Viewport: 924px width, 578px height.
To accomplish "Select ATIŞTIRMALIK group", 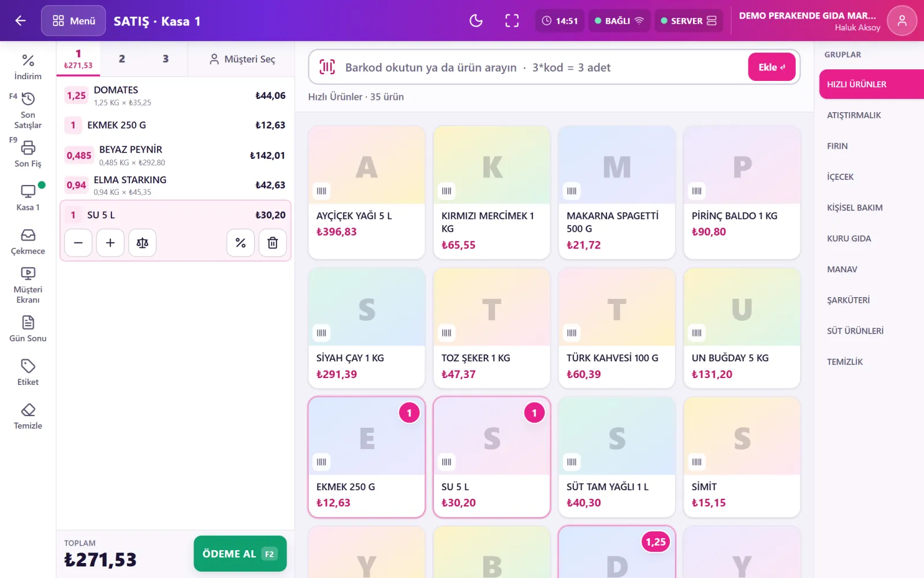I will [871, 115].
